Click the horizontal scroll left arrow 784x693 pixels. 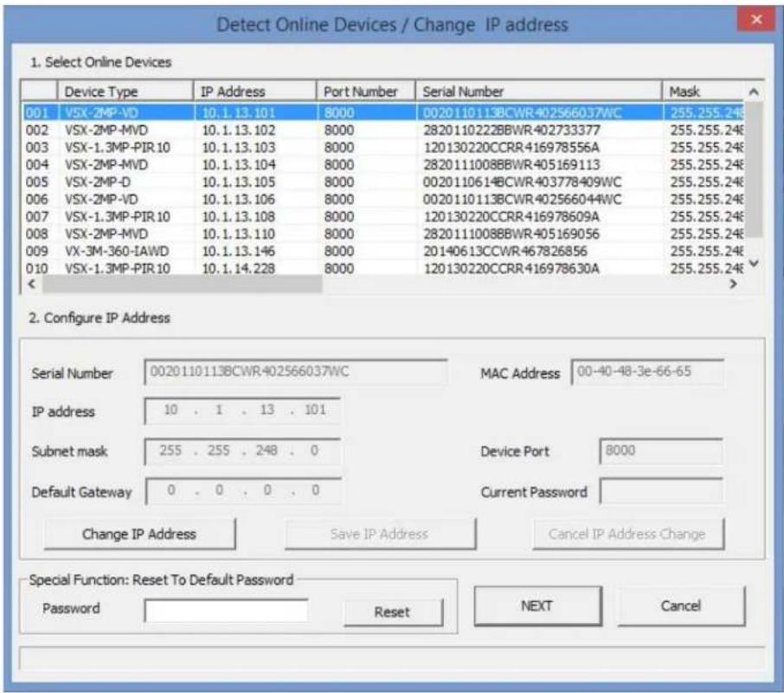coord(31,284)
